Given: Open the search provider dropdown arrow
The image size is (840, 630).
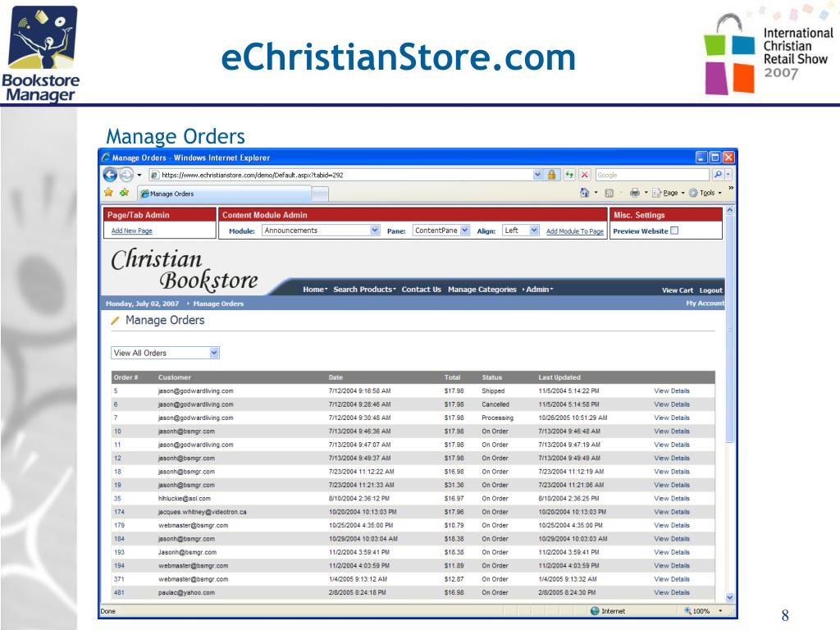Looking at the screenshot, I should [x=728, y=175].
